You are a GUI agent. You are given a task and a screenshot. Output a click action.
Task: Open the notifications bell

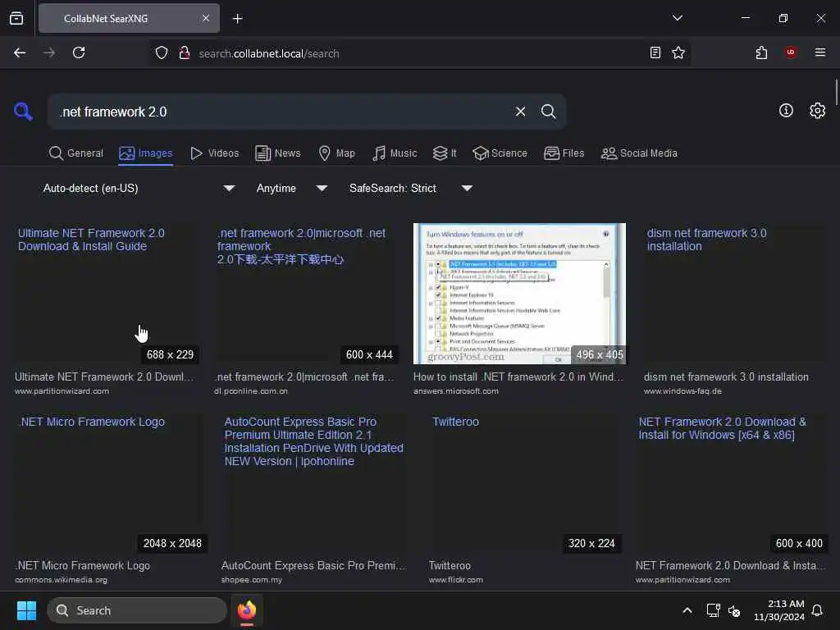click(817, 610)
